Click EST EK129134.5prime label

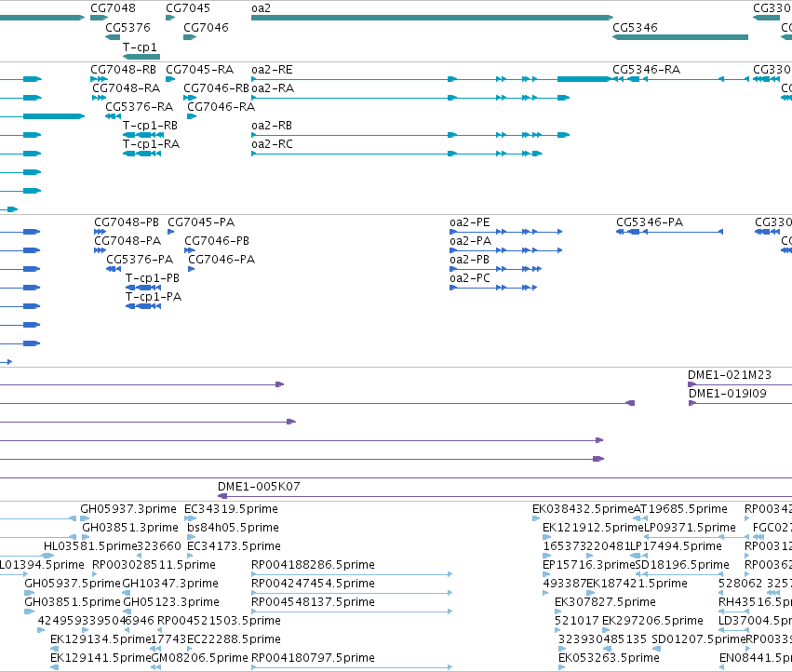(101, 639)
